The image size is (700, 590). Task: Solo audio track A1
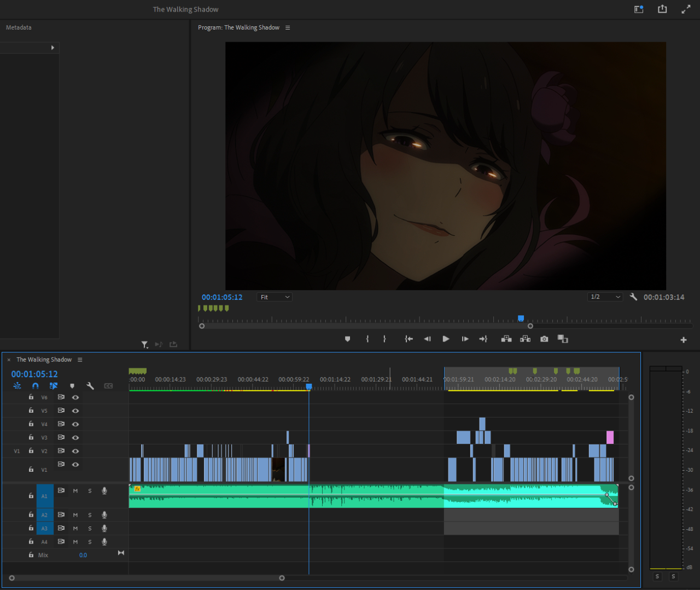pyautogui.click(x=90, y=491)
